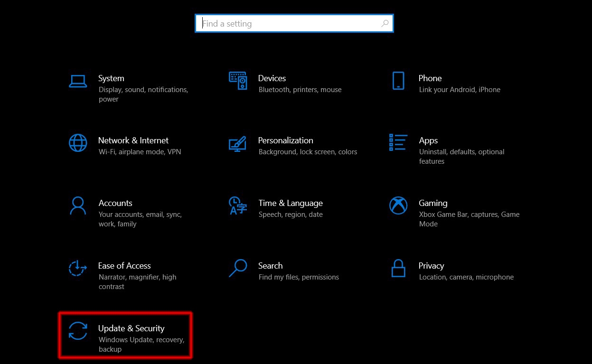The width and height of the screenshot is (592, 364).
Task: Click 'Speech, region, date' description
Action: (291, 215)
